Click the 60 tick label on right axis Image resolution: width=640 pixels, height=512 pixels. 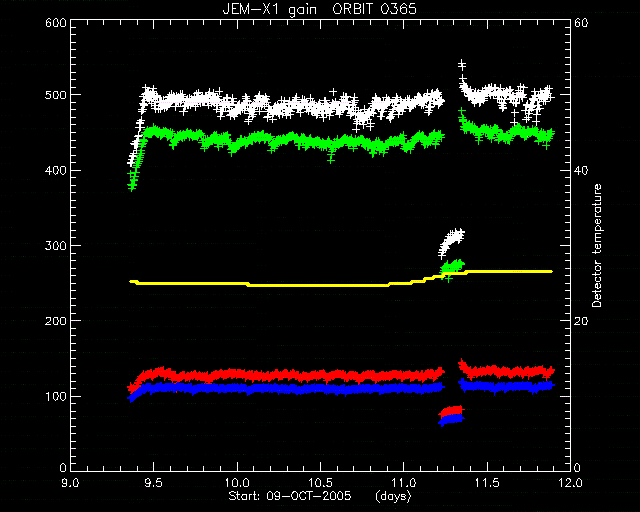[x=581, y=23]
